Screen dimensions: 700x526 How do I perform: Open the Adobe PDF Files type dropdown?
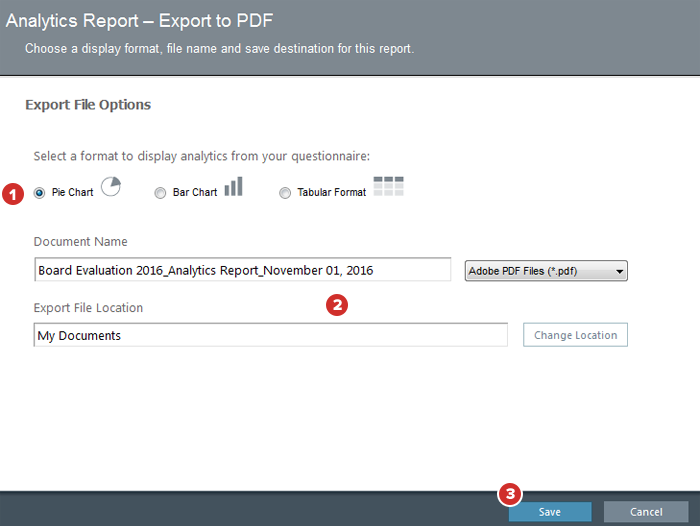click(546, 271)
